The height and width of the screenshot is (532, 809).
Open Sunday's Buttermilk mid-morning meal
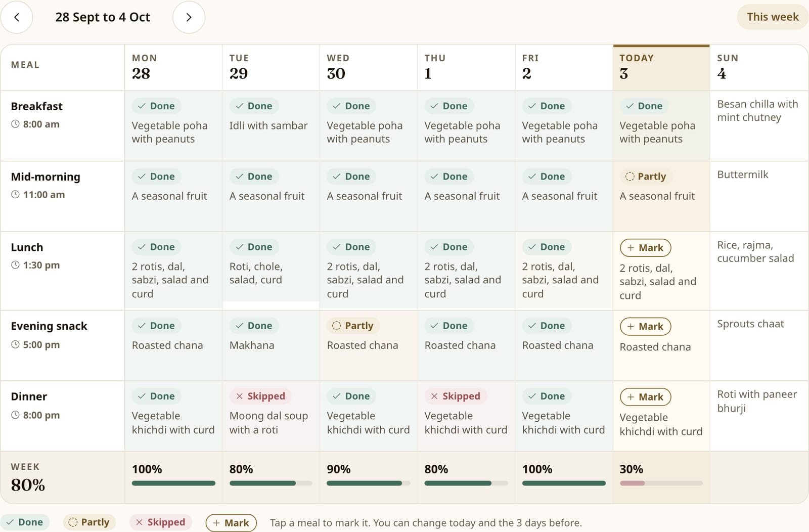[742, 174]
